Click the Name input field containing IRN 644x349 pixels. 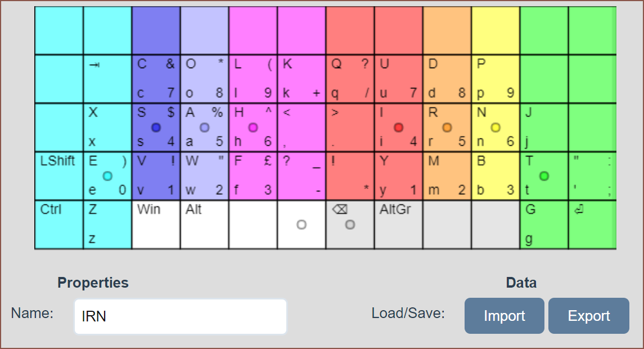click(x=180, y=316)
